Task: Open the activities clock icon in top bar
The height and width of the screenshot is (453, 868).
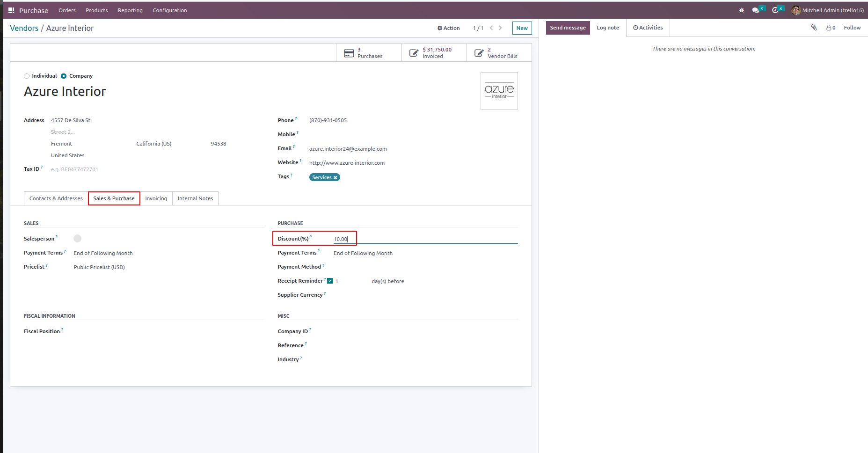Action: pyautogui.click(x=775, y=10)
